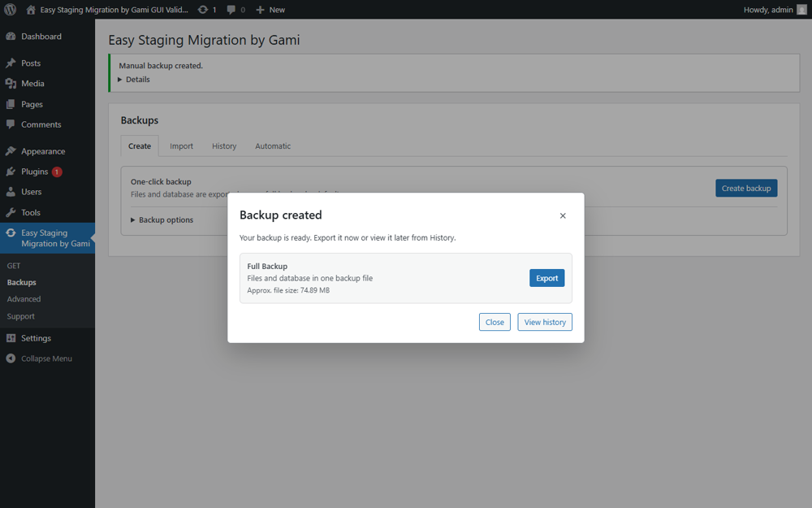The image size is (812, 508).
Task: Open the site name link in admin bar
Action: click(x=114, y=10)
